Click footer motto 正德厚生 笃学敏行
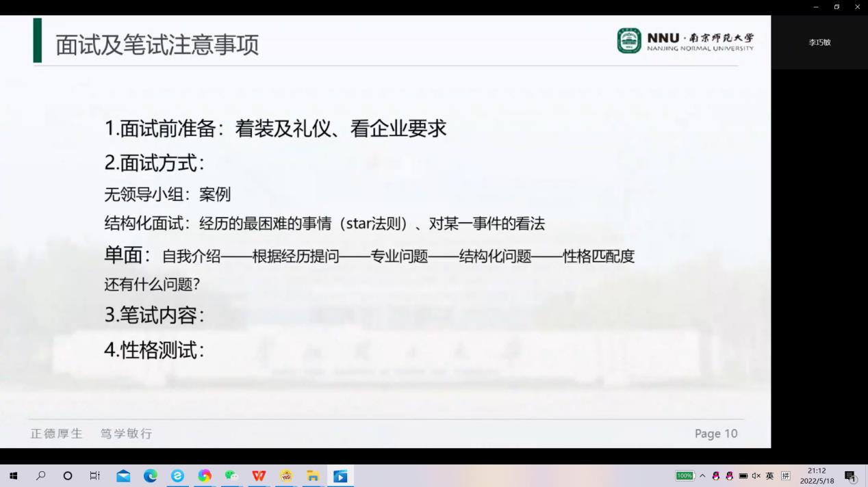This screenshot has height=487, width=868. pyautogui.click(x=92, y=434)
